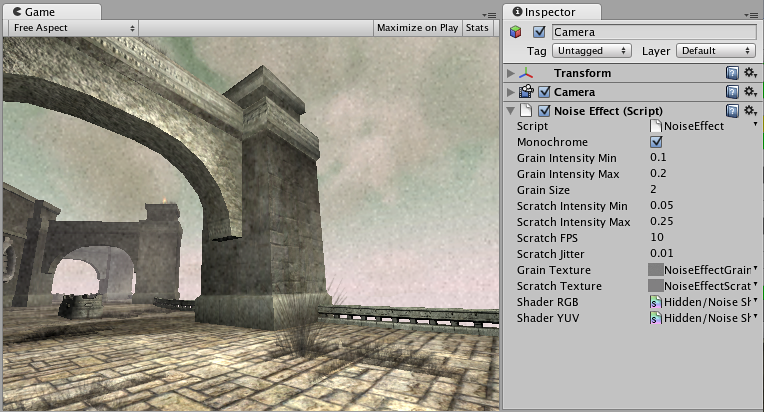The width and height of the screenshot is (764, 412).
Task: Open Noise Effect component gear menu
Action: [x=750, y=111]
